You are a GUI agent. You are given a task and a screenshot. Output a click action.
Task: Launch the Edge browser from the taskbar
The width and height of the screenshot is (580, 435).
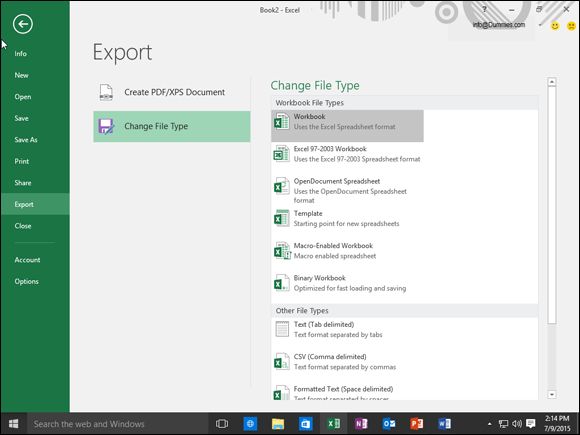tap(250, 424)
